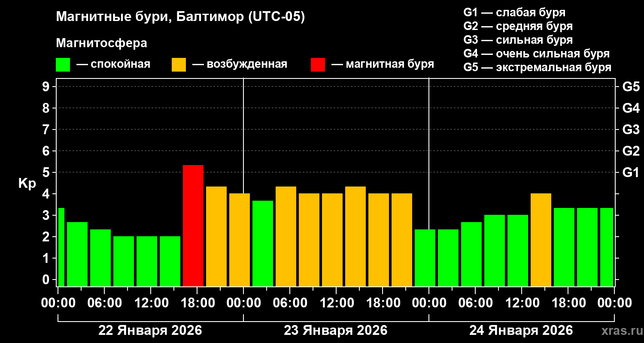The image size is (644, 343).
Task: Click the orange excited magnetosphere legend swatch
Action: point(179,65)
